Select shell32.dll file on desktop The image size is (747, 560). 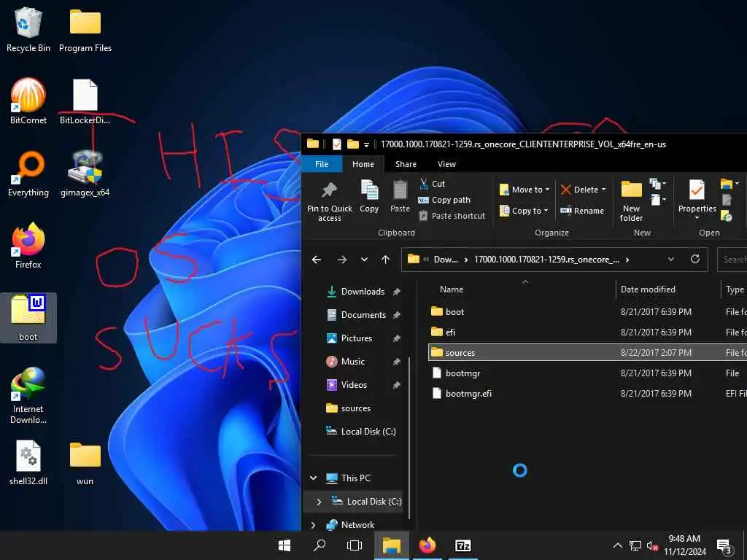point(28,462)
